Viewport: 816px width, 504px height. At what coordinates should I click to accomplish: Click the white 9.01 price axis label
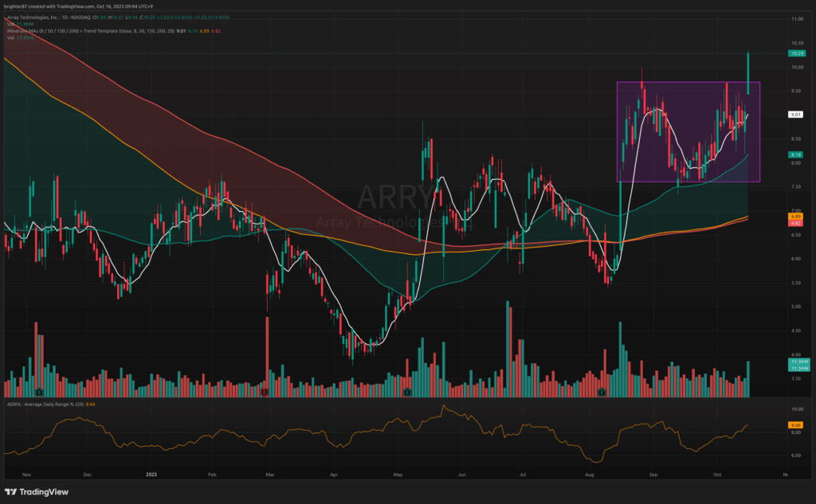795,115
